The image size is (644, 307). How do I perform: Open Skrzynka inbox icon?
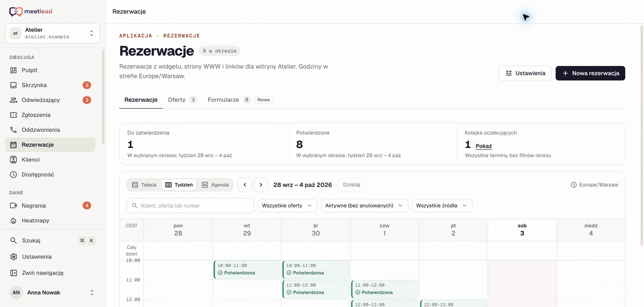click(13, 85)
